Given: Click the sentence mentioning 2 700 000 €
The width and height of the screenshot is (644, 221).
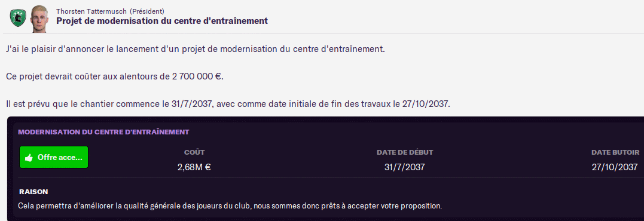Looking at the screenshot, I should pyautogui.click(x=115, y=76).
